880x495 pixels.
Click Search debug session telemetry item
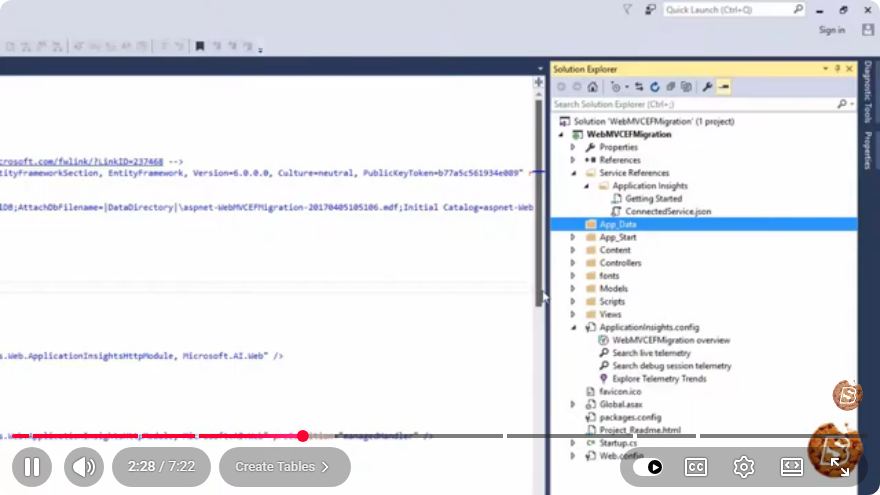672,366
